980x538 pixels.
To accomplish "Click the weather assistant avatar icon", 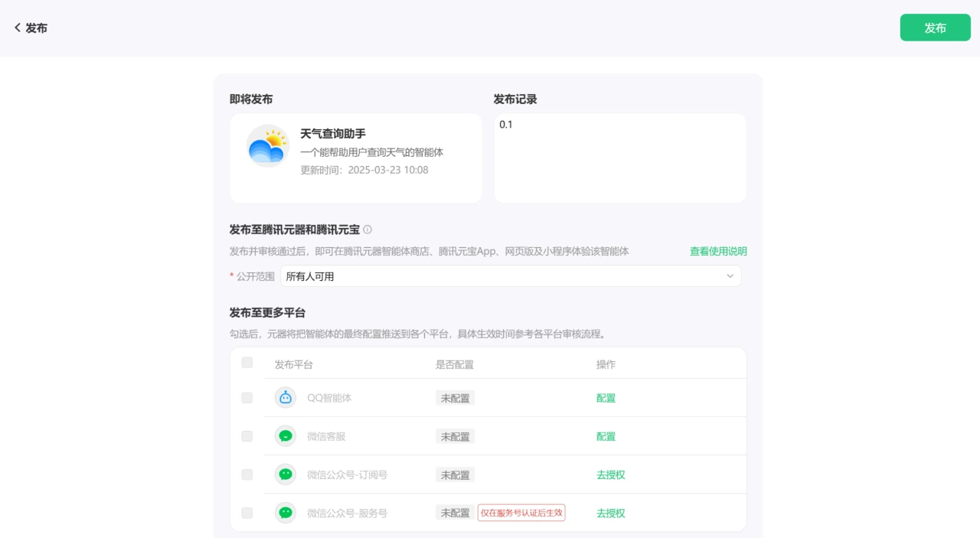I will click(268, 145).
